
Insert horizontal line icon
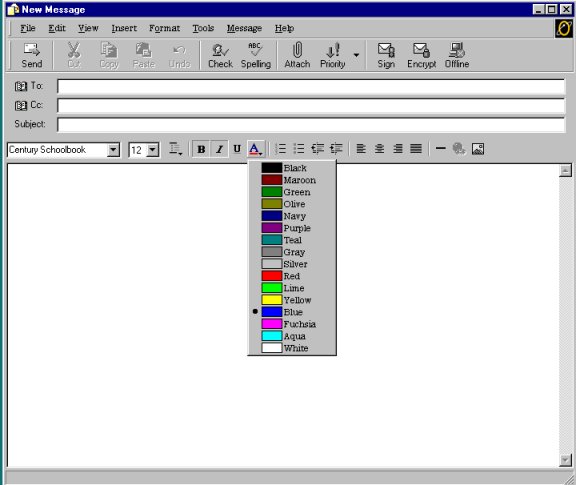(440, 148)
